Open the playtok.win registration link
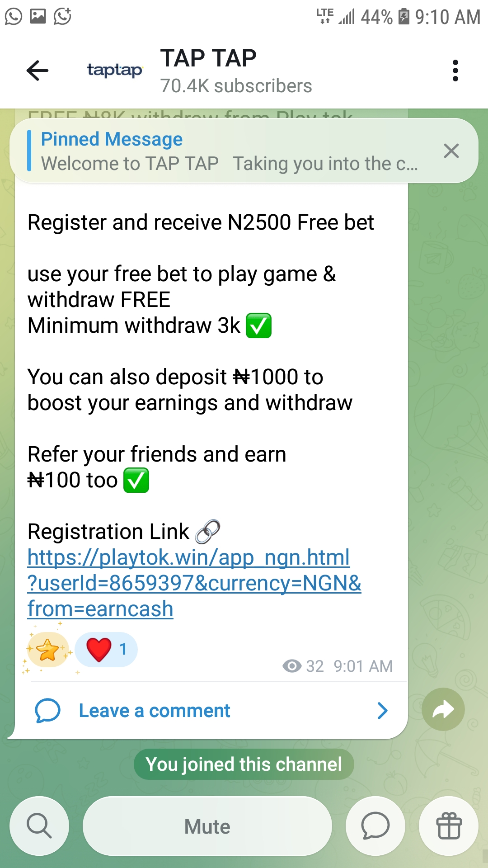Viewport: 488px width, 868px height. [194, 583]
